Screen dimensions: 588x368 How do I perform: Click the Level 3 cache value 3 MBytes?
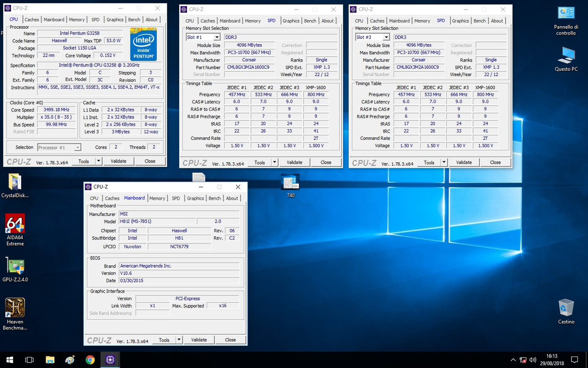[121, 132]
